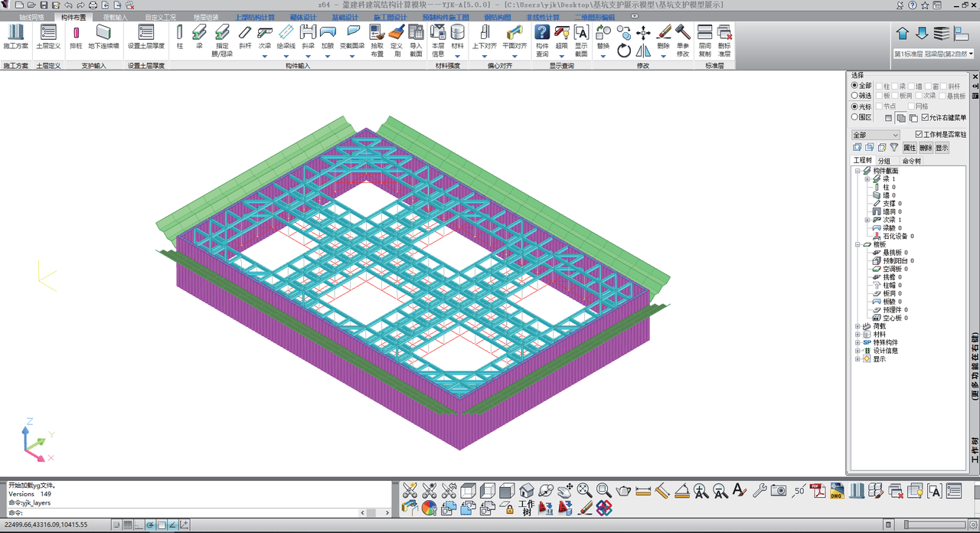The height and width of the screenshot is (533, 980).
Task: Click the funnel filter icon in work tree
Action: (x=893, y=148)
